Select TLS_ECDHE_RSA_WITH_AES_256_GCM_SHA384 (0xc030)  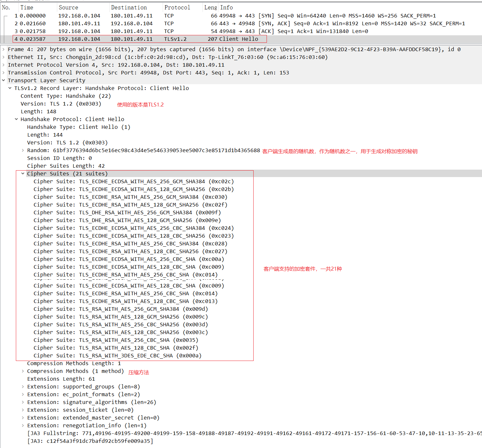click(x=130, y=197)
